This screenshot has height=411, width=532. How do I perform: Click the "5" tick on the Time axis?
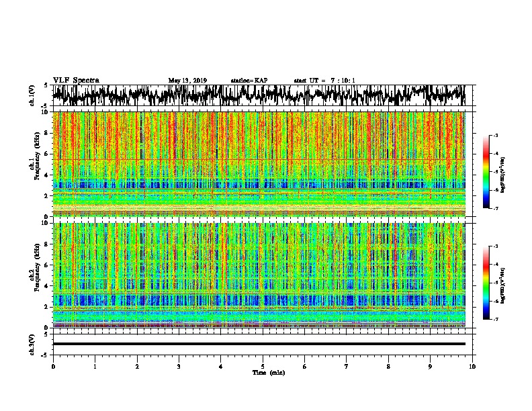point(263,367)
